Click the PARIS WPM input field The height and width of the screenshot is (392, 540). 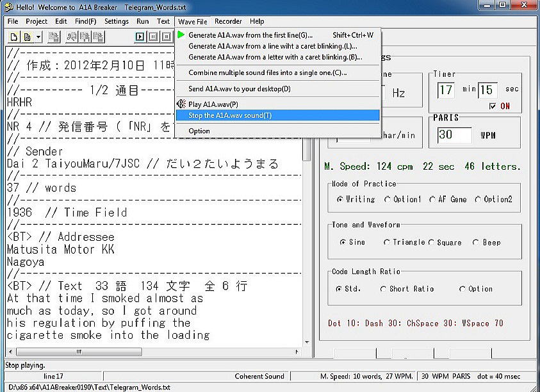click(454, 135)
